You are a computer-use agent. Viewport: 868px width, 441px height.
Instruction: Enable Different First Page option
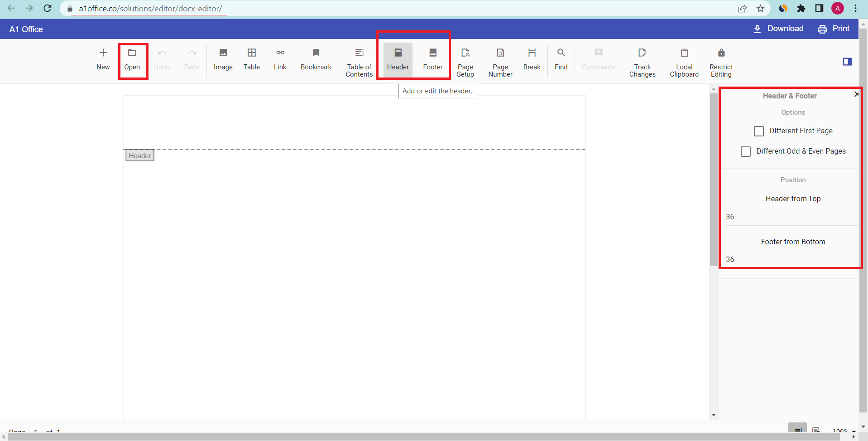point(759,131)
